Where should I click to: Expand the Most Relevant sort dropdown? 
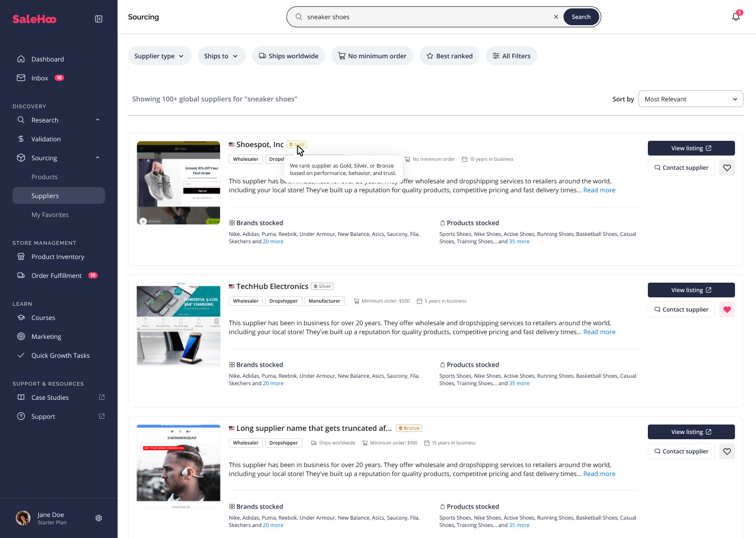coord(690,99)
